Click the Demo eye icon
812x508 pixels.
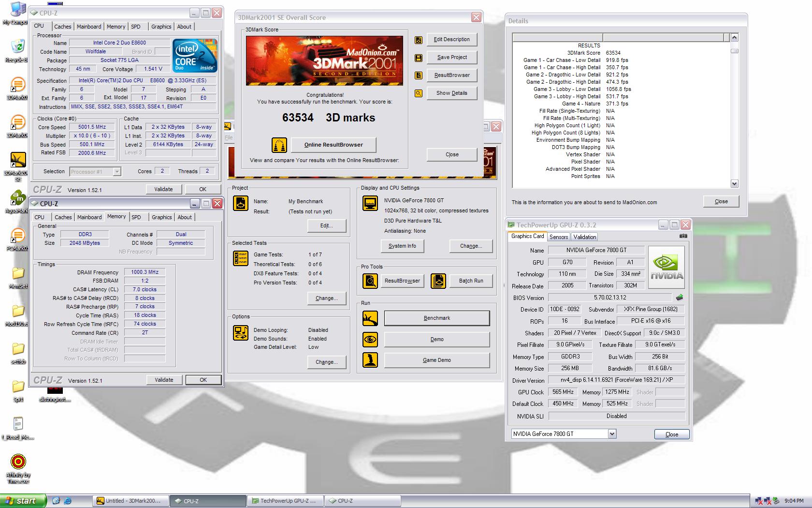[x=370, y=340]
